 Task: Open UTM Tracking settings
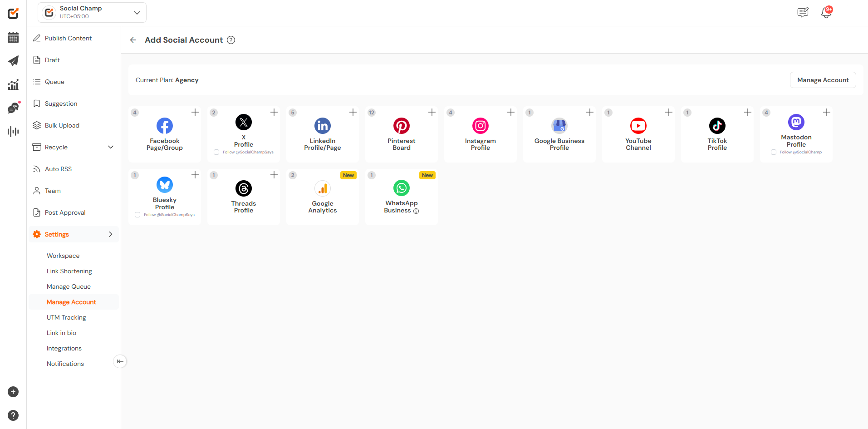(66, 317)
